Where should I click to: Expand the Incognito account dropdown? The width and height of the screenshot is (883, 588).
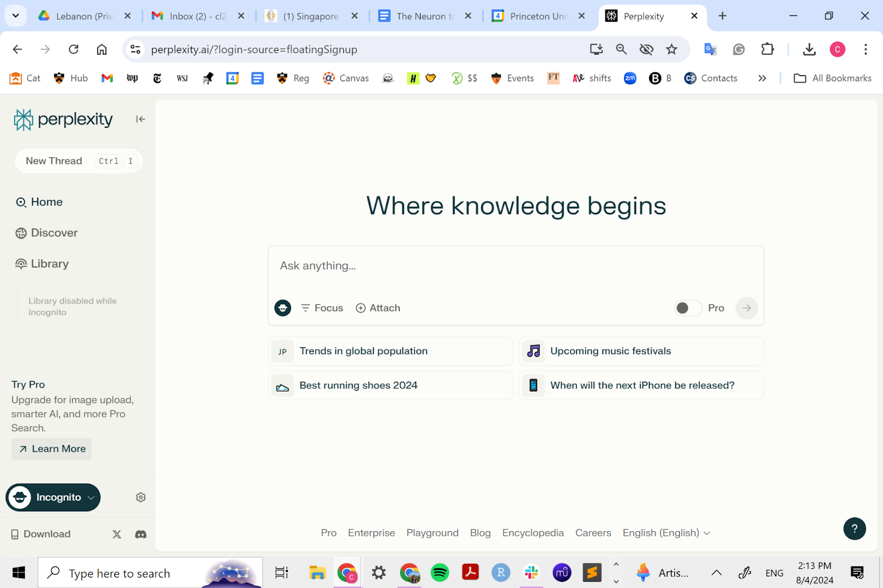click(x=53, y=498)
